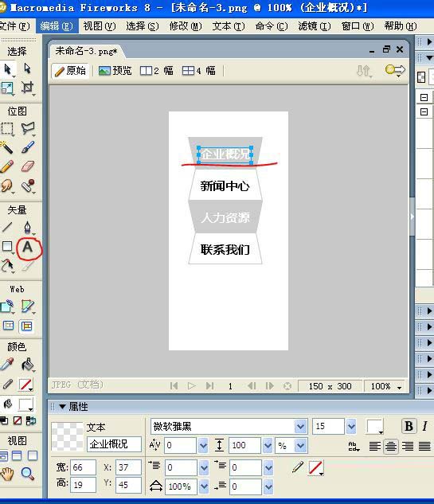The width and height of the screenshot is (434, 504).
Task: Select the Magic Wand tool
Action: pyautogui.click(x=6, y=147)
